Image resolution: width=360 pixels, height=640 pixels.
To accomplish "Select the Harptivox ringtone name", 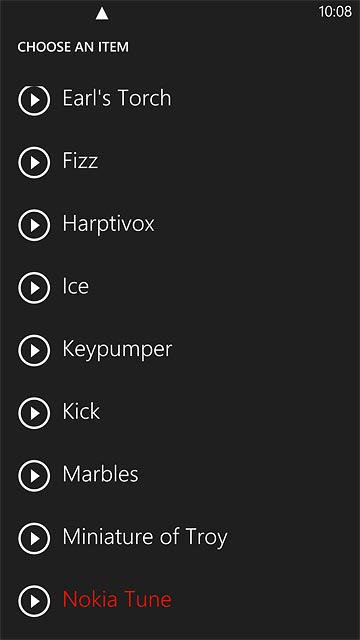I will click(109, 224).
